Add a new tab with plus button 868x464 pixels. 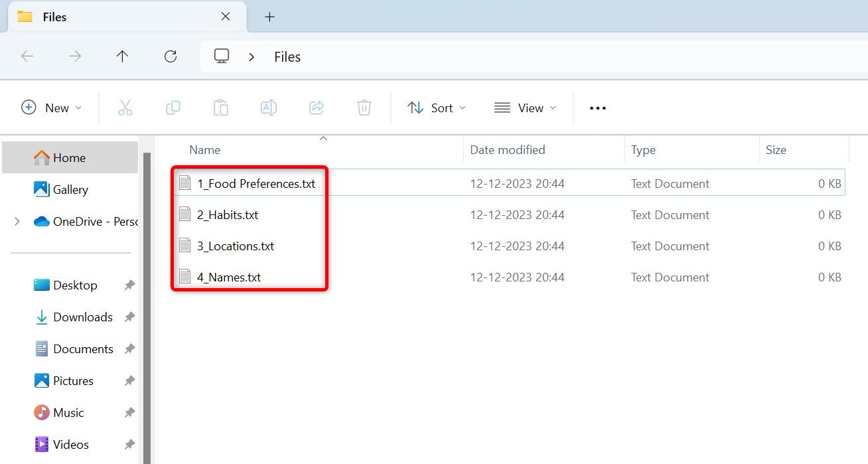[x=269, y=17]
